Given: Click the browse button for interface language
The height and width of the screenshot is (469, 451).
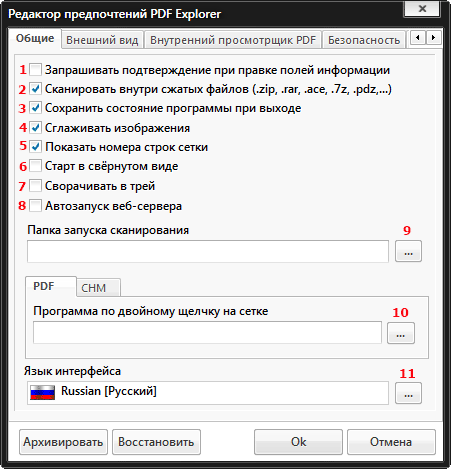Looking at the screenshot, I should coord(408,393).
